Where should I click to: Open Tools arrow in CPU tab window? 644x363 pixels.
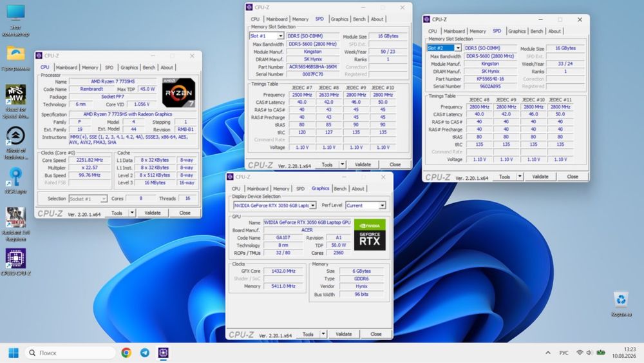tap(132, 213)
